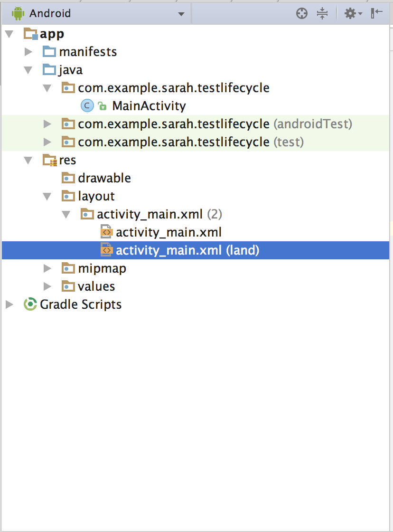This screenshot has height=532, width=393.
Task: Click the Gradle Scripts icon
Action: tap(30, 304)
